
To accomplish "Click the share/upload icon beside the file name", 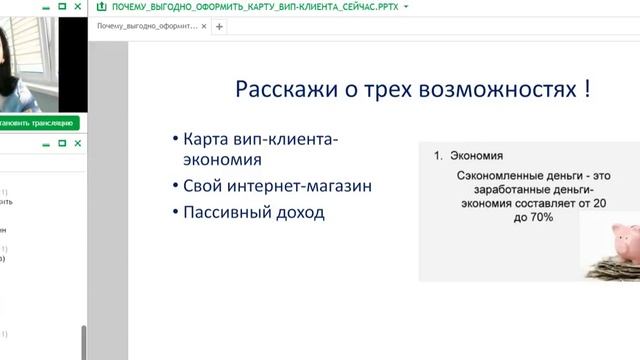I will (101, 7).
